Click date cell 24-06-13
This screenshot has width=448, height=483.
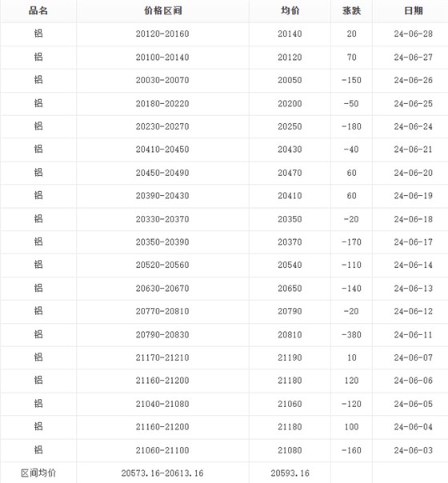pos(413,289)
